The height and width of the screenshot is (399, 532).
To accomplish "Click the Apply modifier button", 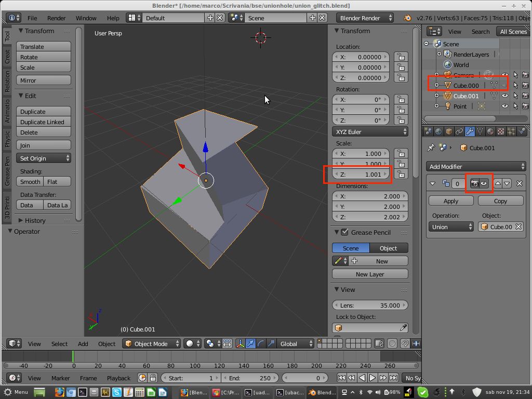I will 451,201.
